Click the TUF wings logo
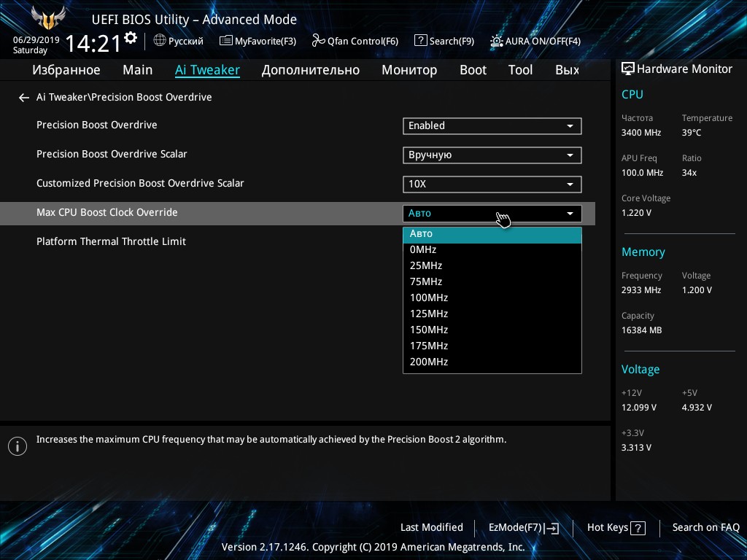The image size is (747, 560). tap(47, 18)
